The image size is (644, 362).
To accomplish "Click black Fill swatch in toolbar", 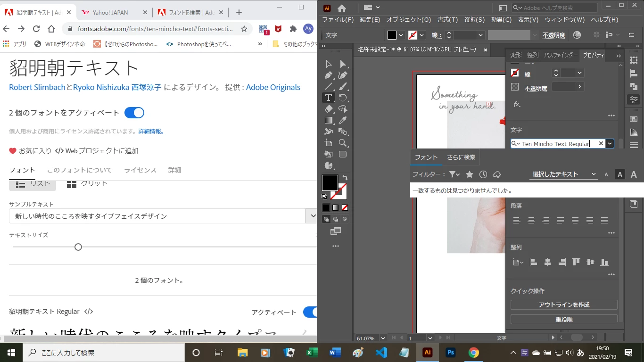I will pos(330,182).
